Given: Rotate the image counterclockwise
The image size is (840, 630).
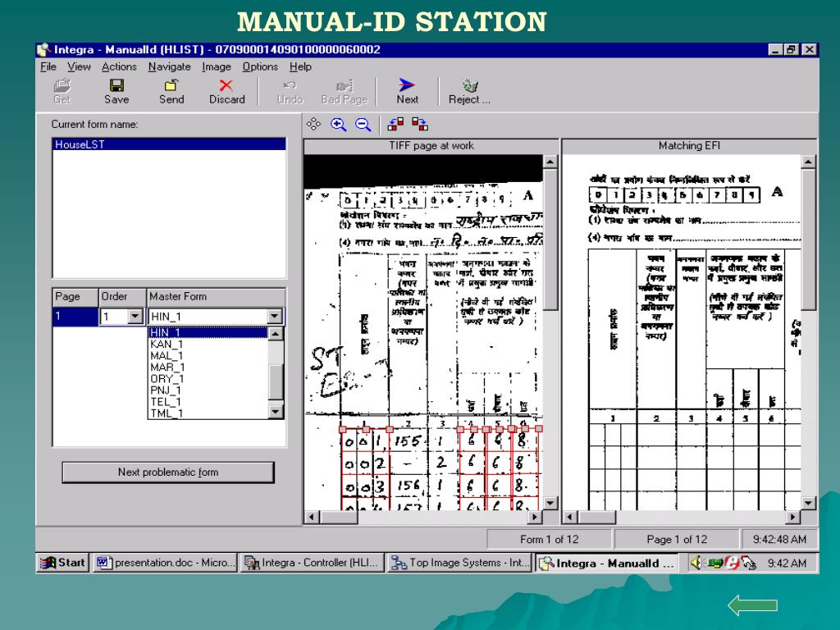Looking at the screenshot, I should 395,125.
